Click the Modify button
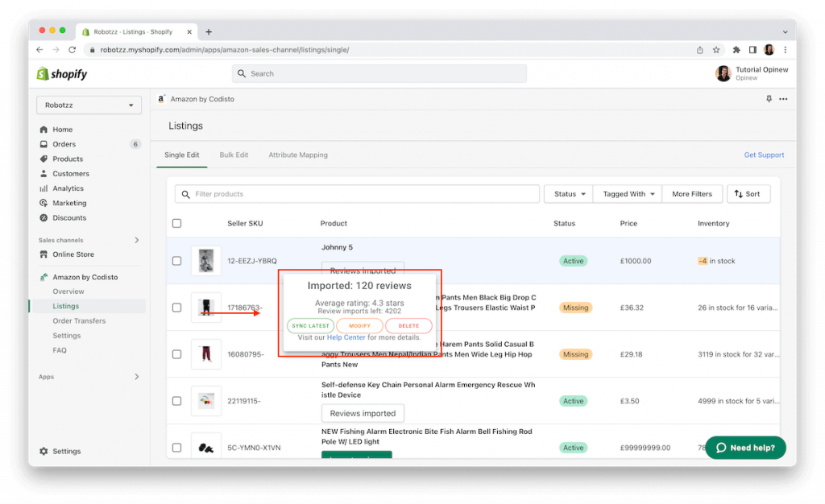Image resolution: width=825 pixels, height=504 pixels. pos(359,326)
